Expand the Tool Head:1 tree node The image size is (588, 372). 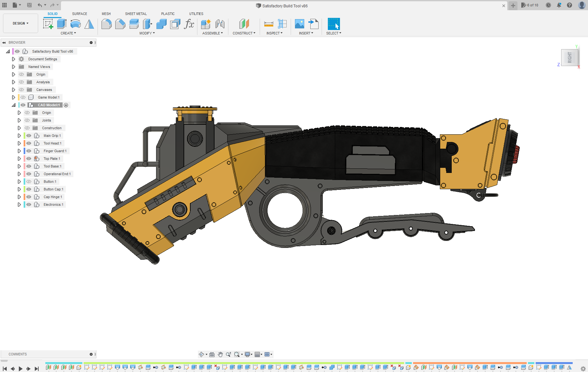(19, 143)
